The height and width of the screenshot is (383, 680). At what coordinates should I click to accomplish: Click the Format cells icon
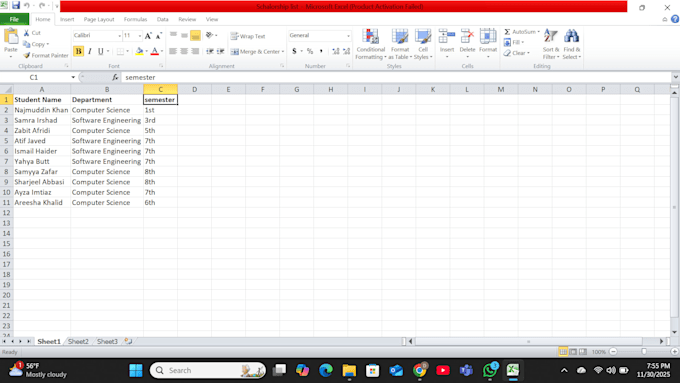(x=488, y=36)
